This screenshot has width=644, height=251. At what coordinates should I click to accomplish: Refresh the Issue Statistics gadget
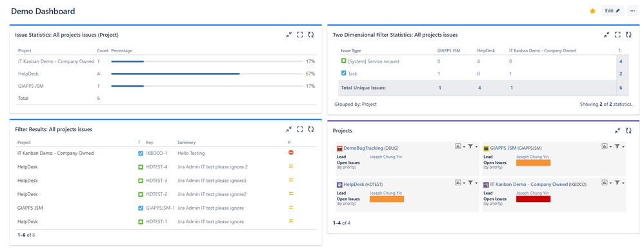[311, 35]
